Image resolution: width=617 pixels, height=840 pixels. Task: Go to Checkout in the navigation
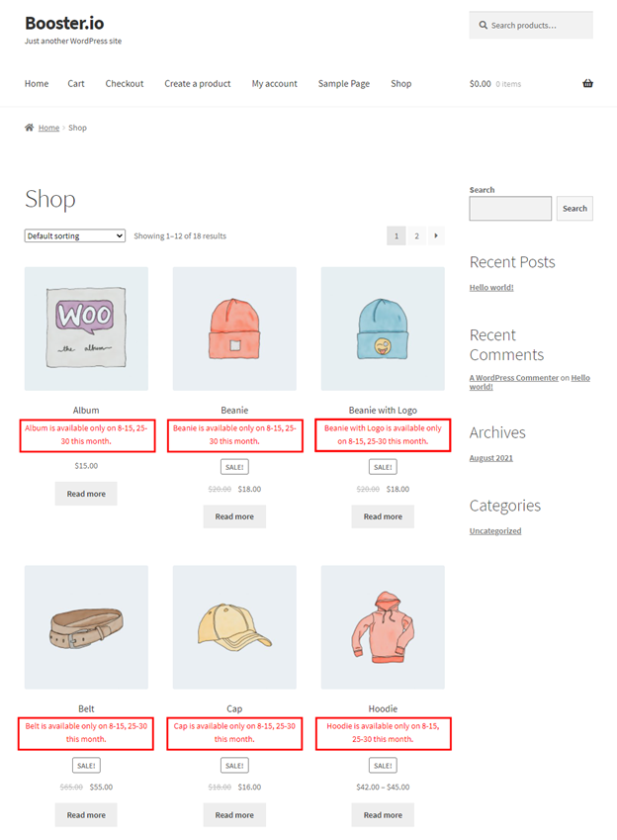pos(125,83)
